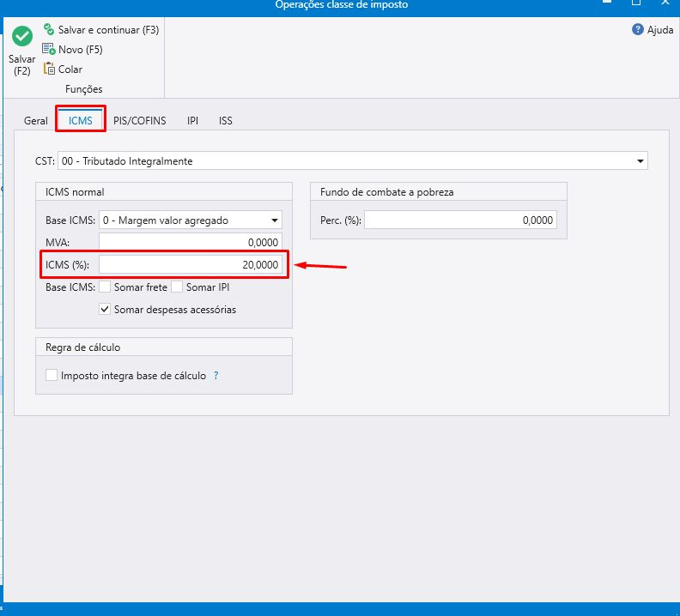Screen dimensions: 680x616
Task: Select the IPI tab
Action: click(x=193, y=121)
